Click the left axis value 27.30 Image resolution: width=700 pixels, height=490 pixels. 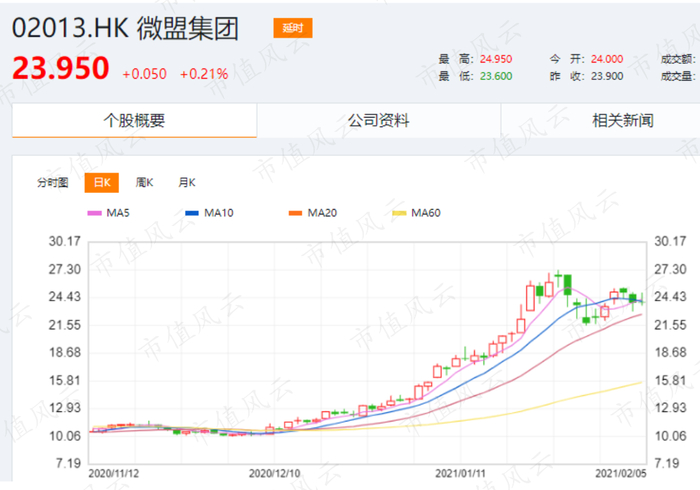pos(65,269)
